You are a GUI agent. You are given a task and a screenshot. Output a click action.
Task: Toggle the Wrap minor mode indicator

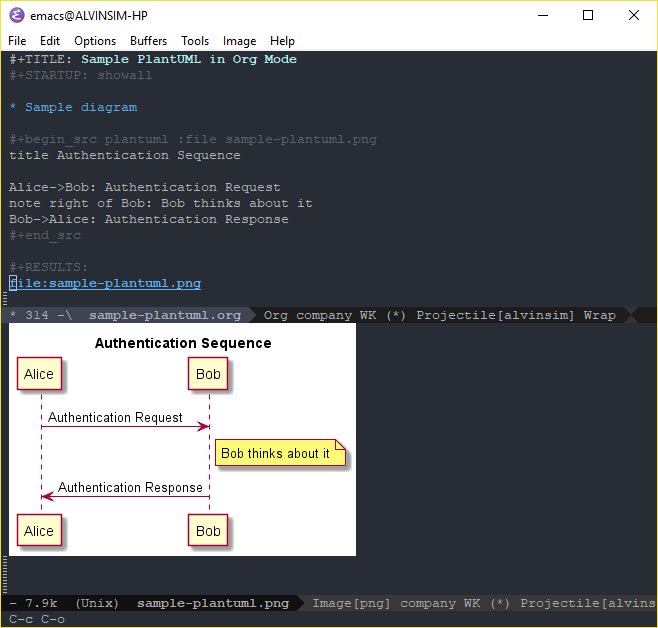[599, 315]
